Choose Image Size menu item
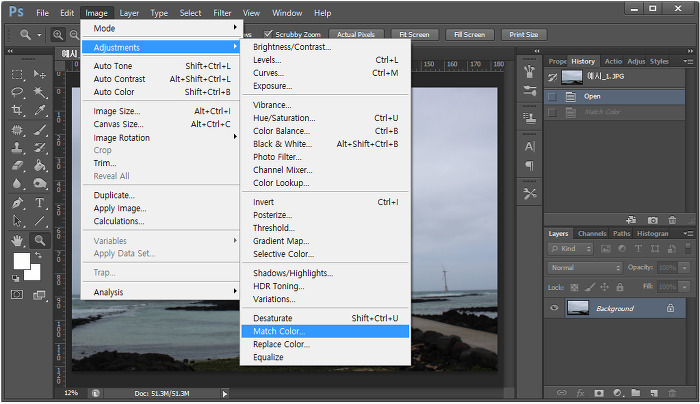 tap(162, 111)
